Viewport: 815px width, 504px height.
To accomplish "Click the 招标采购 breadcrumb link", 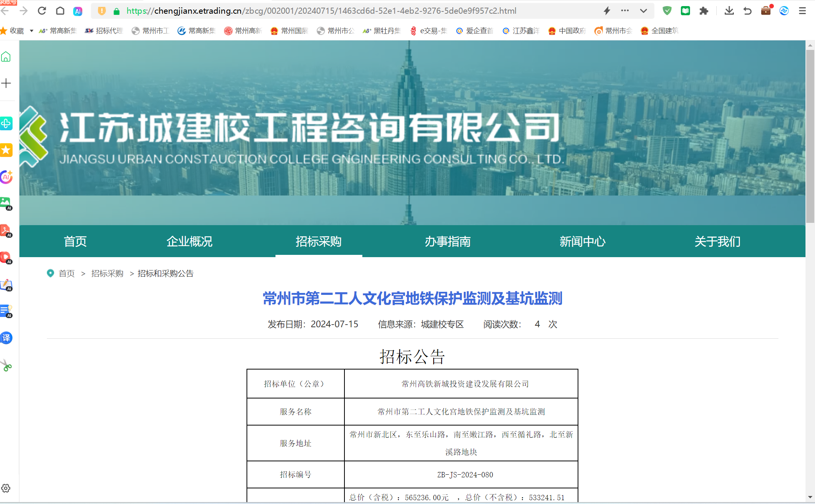I will [107, 274].
